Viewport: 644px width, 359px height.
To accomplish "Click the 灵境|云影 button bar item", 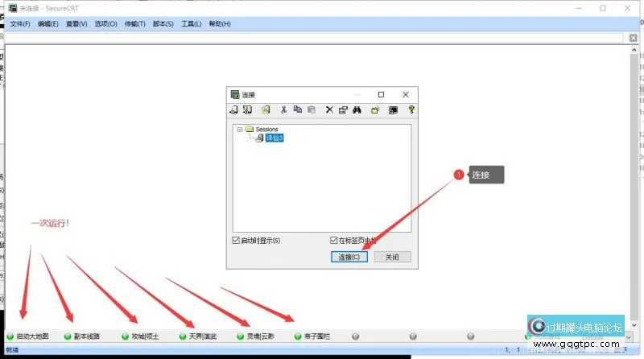I will click(255, 336).
